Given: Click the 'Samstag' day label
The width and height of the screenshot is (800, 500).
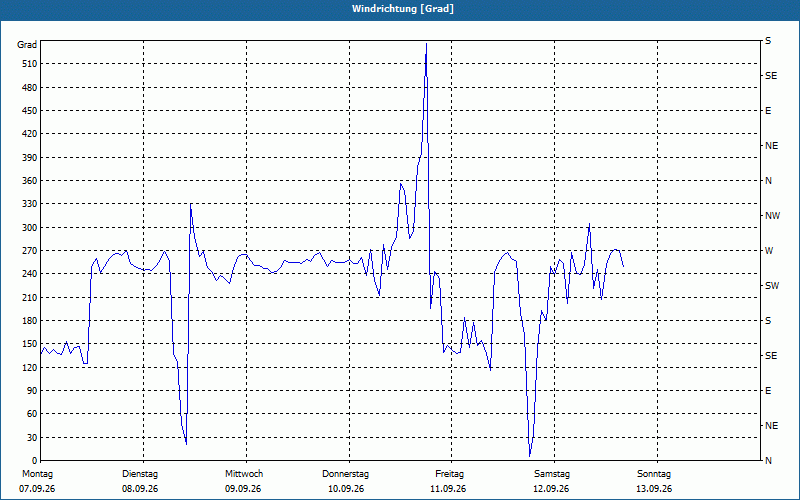Looking at the screenshot, I should click(552, 474).
